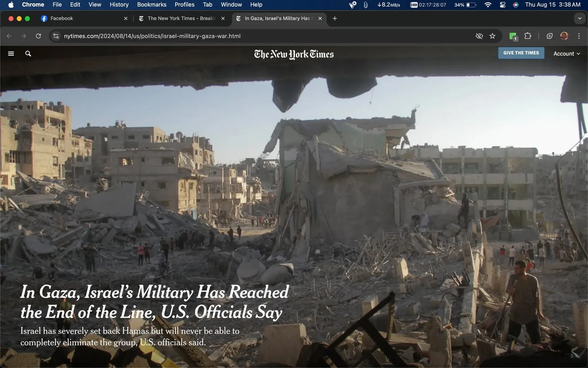
Task: Click the green extension icon with badge
Action: click(513, 36)
